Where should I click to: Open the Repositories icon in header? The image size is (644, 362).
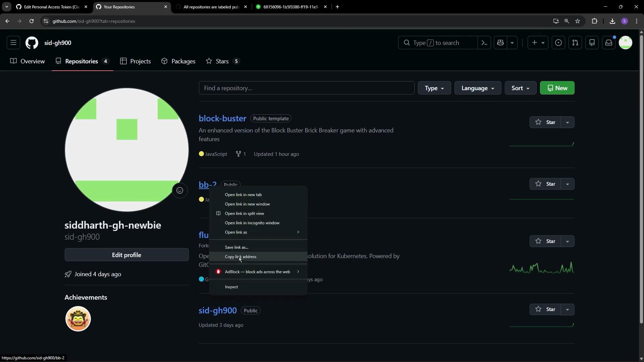coord(592,43)
